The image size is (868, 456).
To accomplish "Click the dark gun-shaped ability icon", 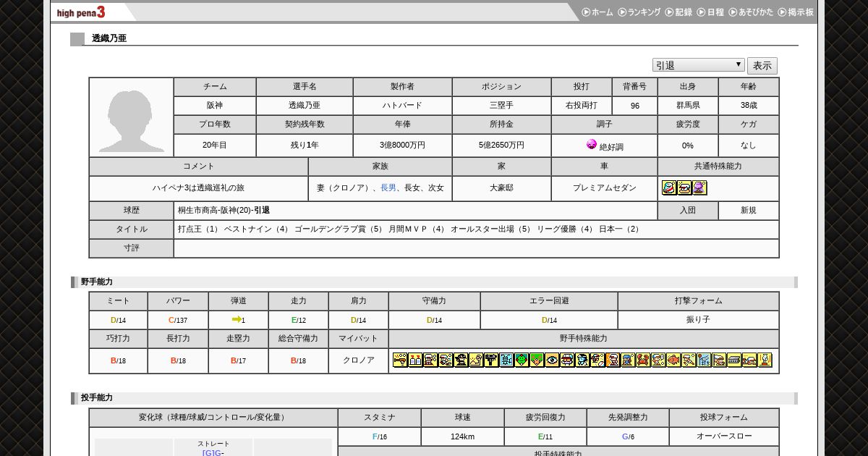I will coord(491,360).
